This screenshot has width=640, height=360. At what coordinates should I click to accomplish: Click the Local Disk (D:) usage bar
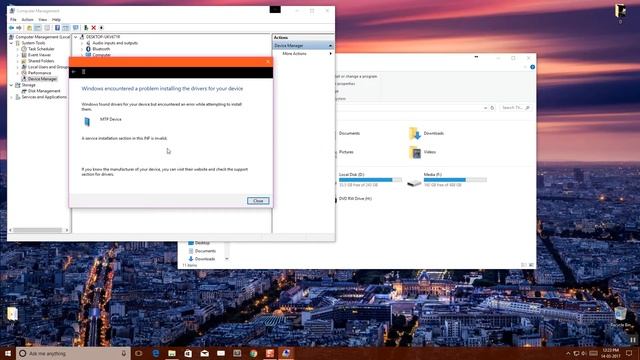click(370, 180)
